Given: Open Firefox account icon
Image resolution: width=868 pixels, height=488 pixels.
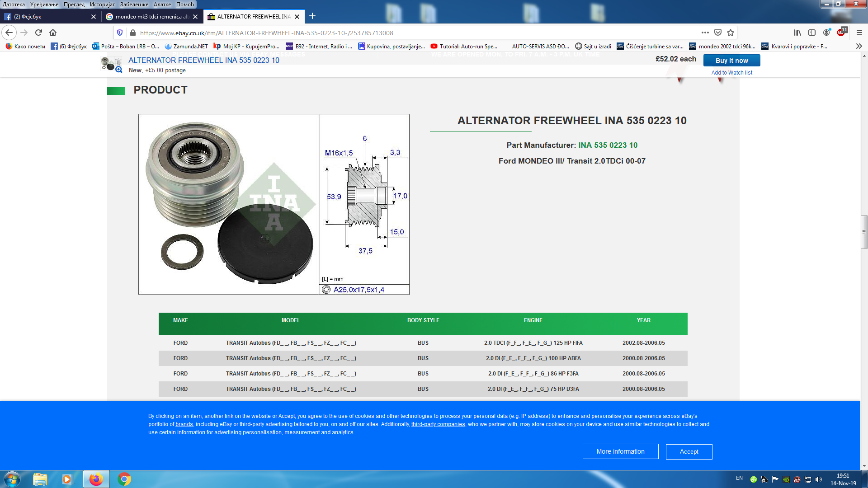Looking at the screenshot, I should [x=826, y=33].
